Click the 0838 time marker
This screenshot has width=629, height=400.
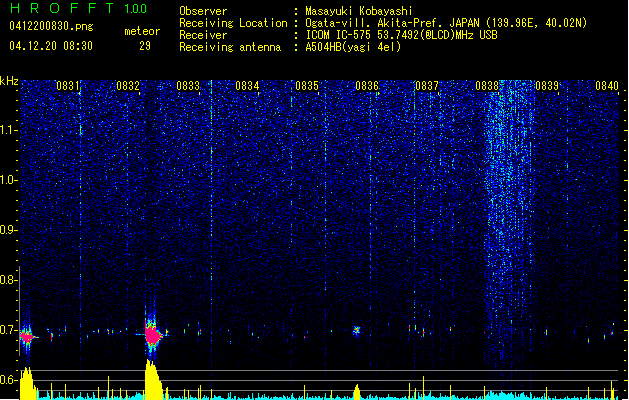(487, 86)
